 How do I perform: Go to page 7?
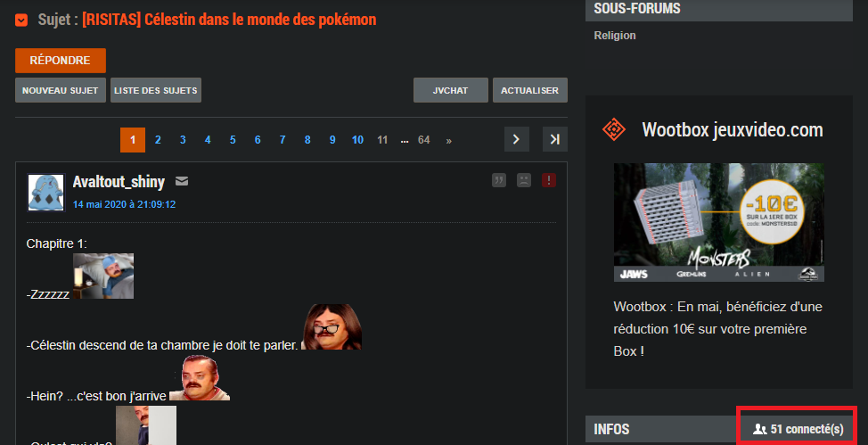[283, 140]
